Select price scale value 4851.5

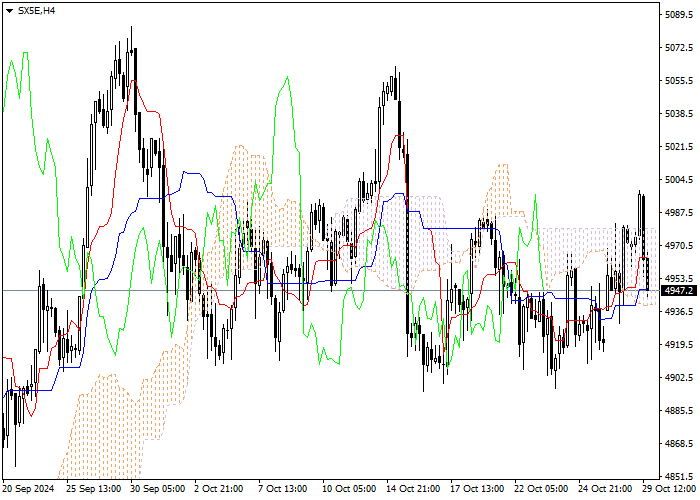point(679,476)
